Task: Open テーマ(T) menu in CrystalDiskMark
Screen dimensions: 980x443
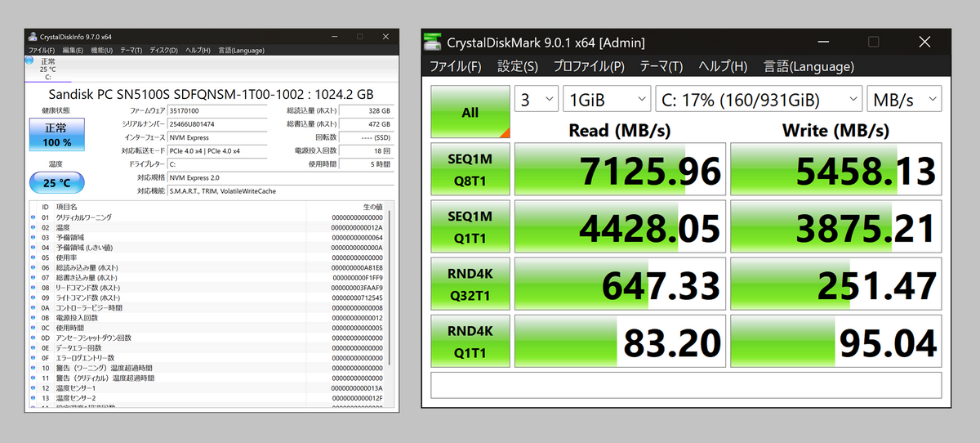Action: (x=661, y=66)
